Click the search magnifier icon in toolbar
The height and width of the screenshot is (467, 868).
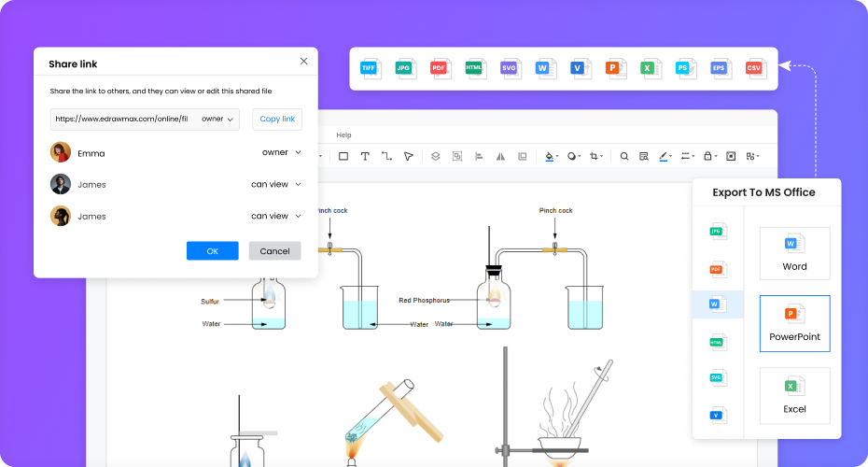click(624, 156)
